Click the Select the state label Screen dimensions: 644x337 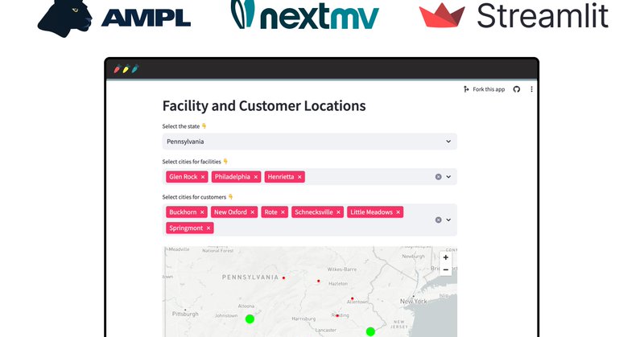pos(184,126)
